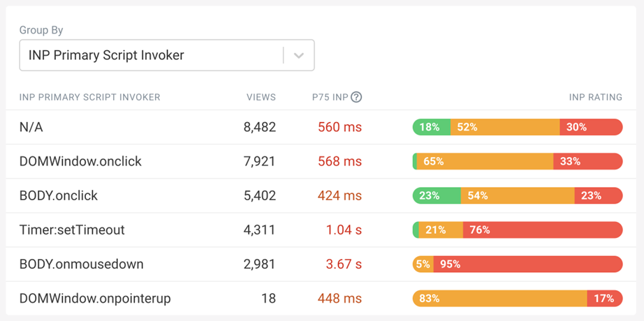
Task: Click the 23% green segment for BODY.onclick
Action: coord(437,195)
